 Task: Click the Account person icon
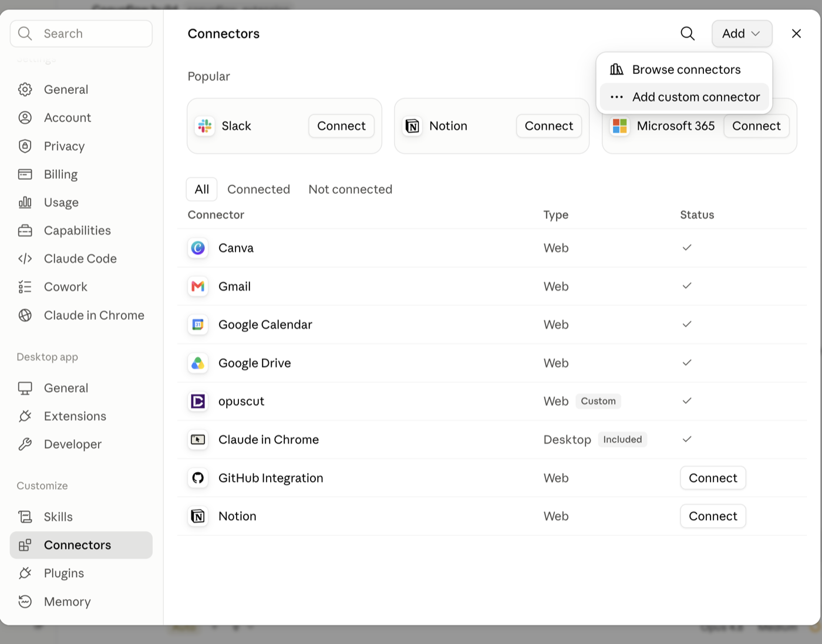point(25,117)
